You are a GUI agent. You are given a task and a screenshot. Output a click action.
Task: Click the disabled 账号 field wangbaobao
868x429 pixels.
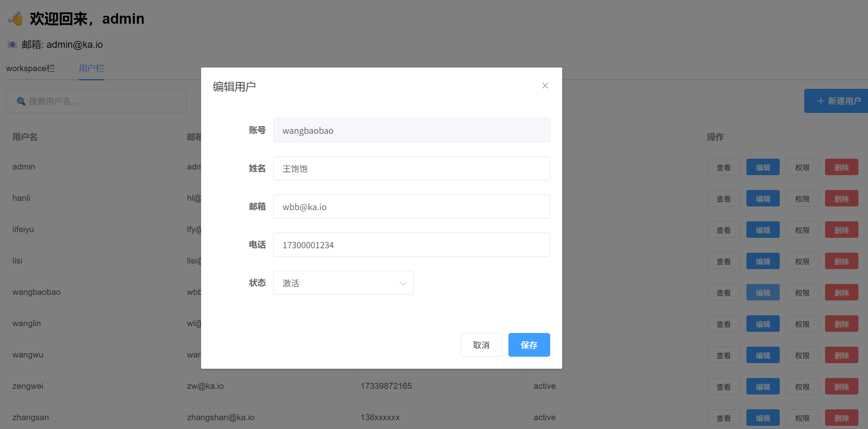[x=411, y=130]
